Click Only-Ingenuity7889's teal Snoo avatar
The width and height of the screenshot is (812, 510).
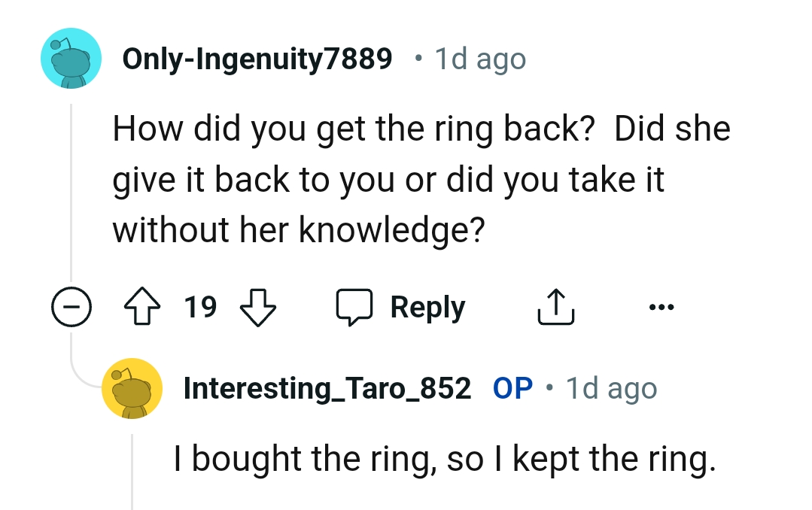click(71, 58)
